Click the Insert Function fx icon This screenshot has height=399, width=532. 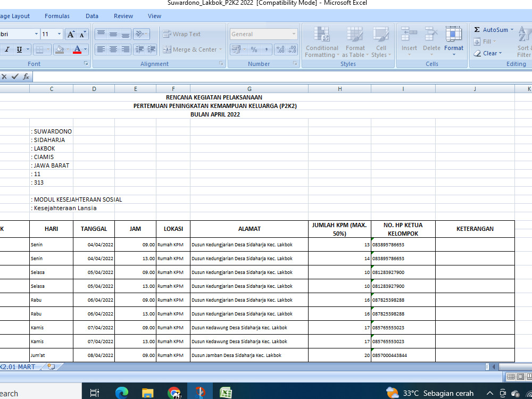26,77
